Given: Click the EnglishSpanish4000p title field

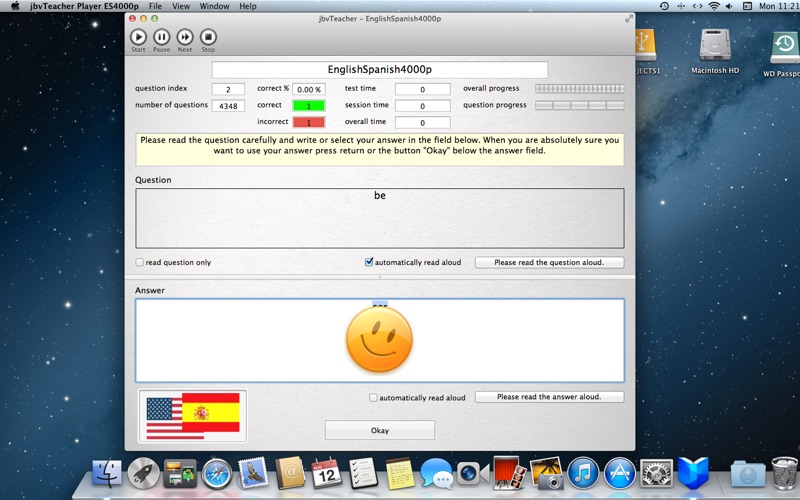Looking at the screenshot, I should (x=380, y=69).
